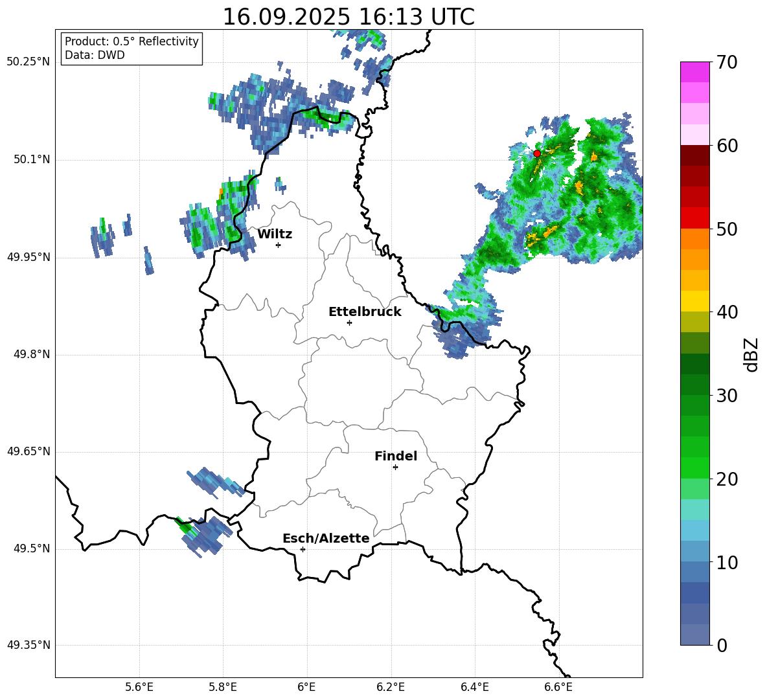Image resolution: width=767 pixels, height=700 pixels.
Task: Click the 0 tick label on colorbar
Action: [x=722, y=646]
